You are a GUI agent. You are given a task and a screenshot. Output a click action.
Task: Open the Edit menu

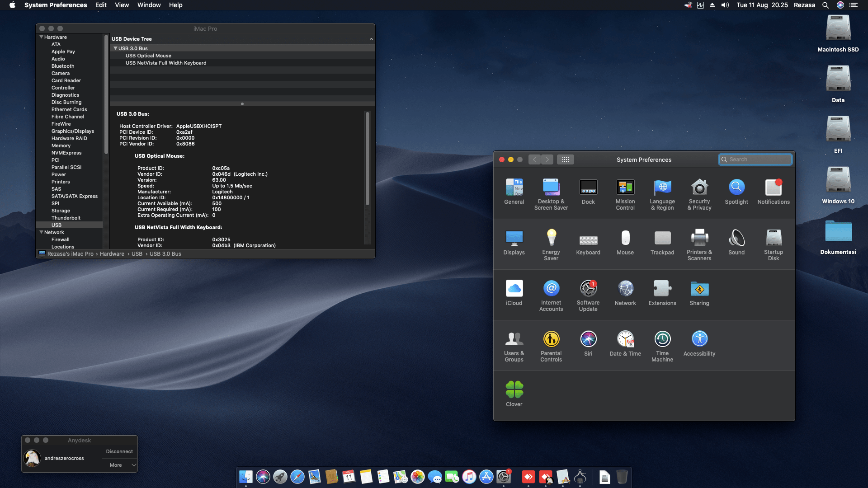coord(101,5)
